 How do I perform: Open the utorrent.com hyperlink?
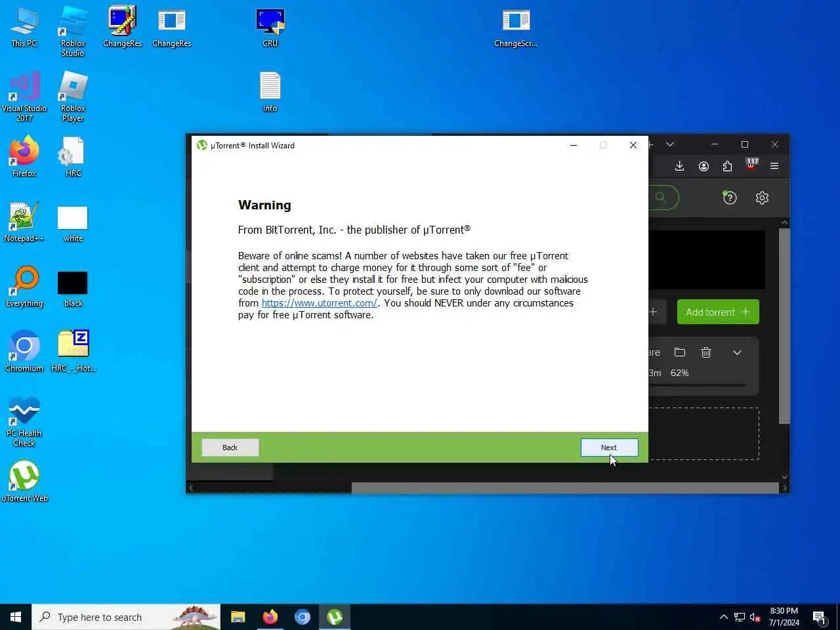319,303
